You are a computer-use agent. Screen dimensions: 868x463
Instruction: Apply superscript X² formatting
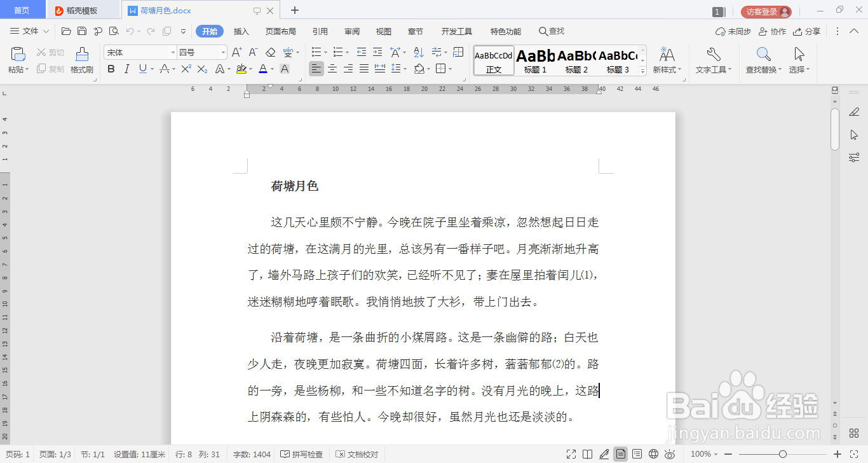186,69
